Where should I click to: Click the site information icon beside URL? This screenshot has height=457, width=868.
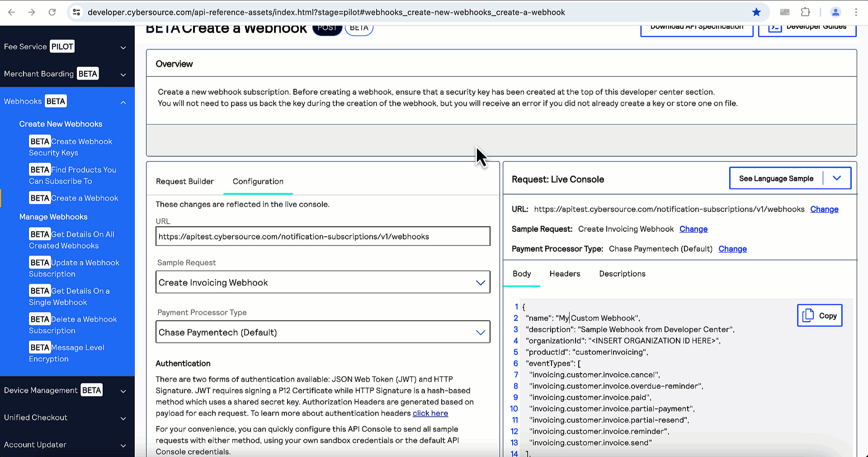pyautogui.click(x=77, y=12)
